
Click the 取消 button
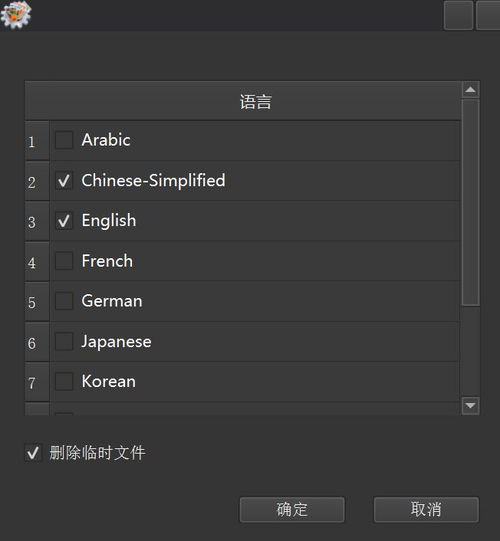tap(426, 510)
